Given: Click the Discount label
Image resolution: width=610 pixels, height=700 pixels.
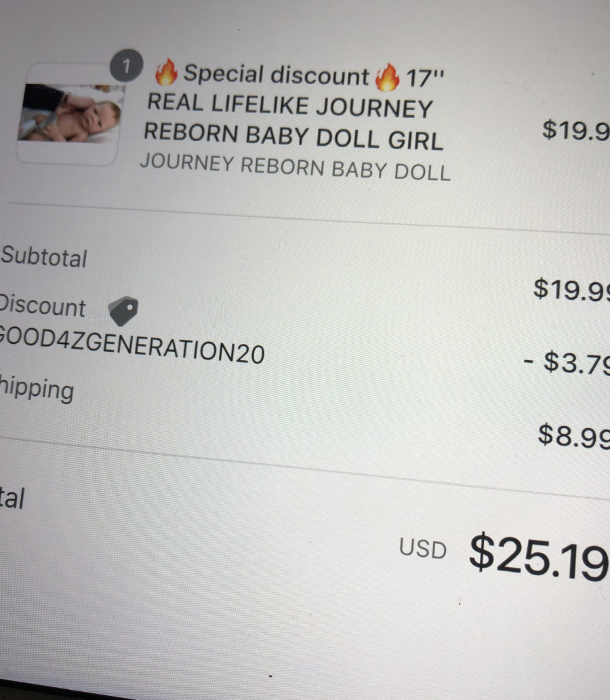Looking at the screenshot, I should (x=43, y=306).
